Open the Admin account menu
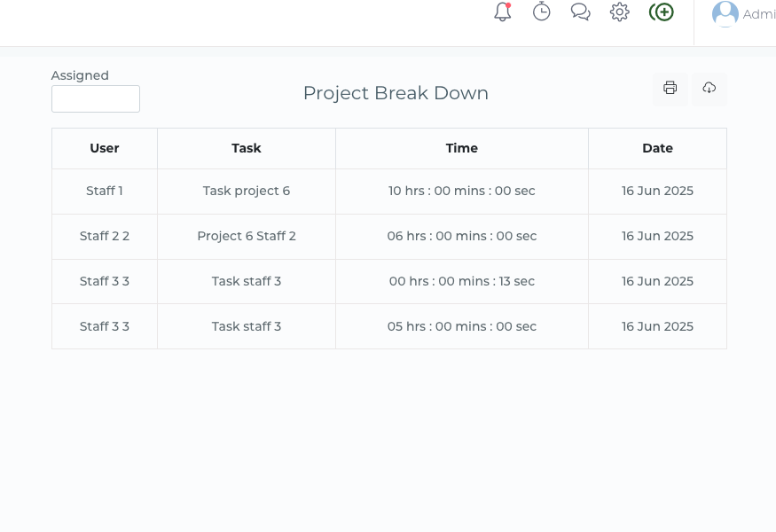Image resolution: width=776 pixels, height=532 pixels. (x=758, y=14)
